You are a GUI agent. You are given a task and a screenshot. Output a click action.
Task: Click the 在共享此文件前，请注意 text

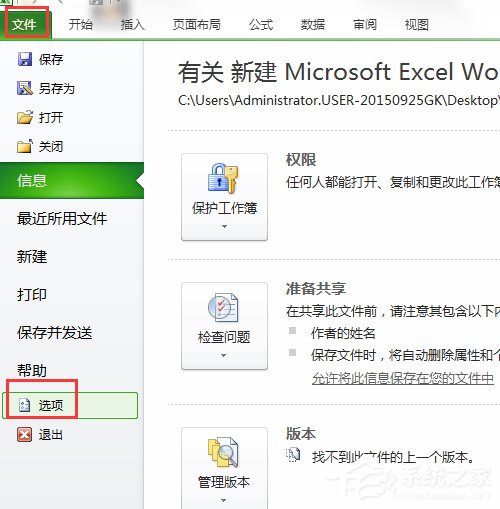coord(393,311)
